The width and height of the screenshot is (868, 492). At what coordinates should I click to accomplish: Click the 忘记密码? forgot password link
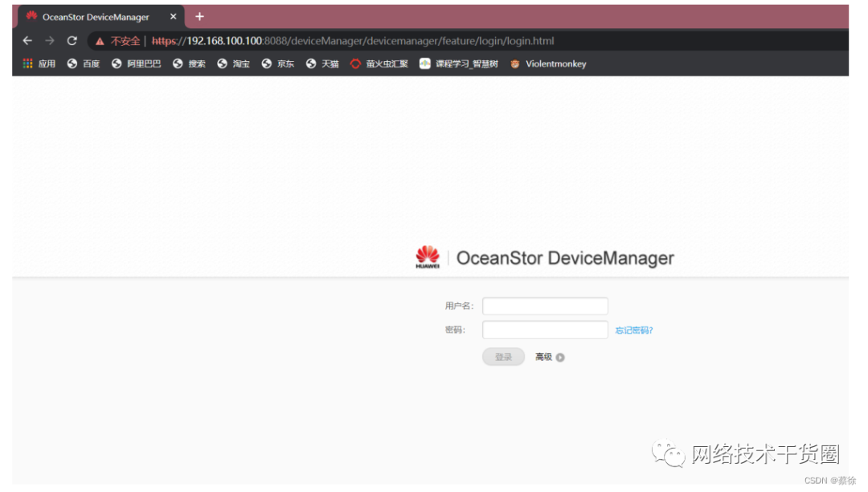click(x=634, y=330)
